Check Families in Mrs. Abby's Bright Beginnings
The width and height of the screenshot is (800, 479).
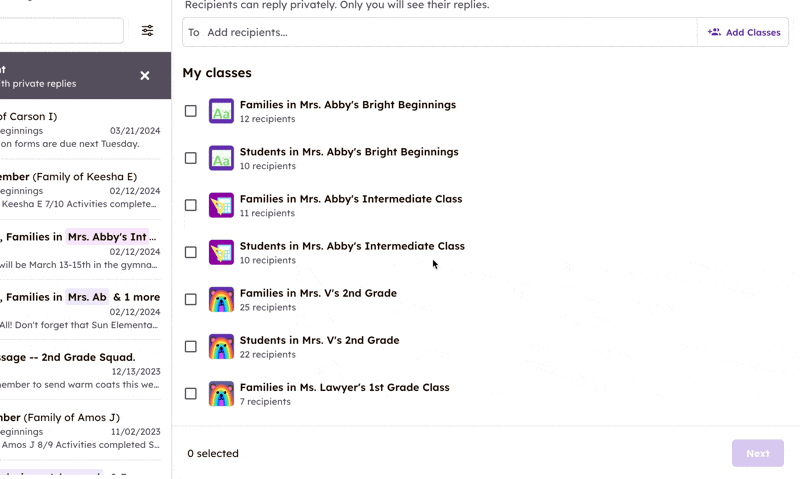(191, 111)
